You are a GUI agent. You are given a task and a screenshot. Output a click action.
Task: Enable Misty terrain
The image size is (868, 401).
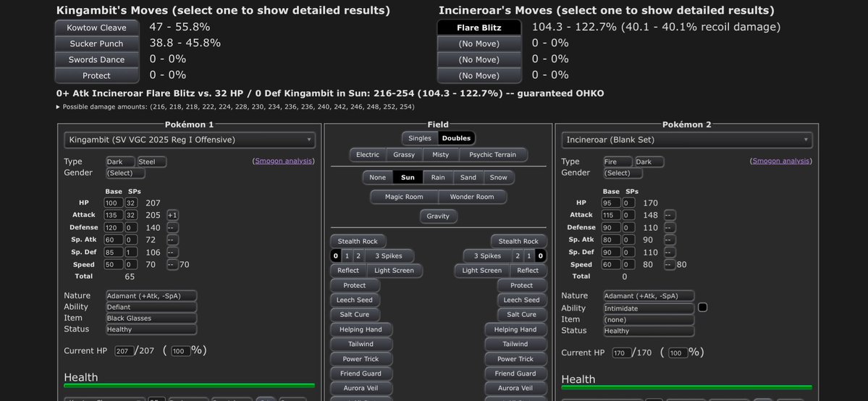(x=441, y=154)
